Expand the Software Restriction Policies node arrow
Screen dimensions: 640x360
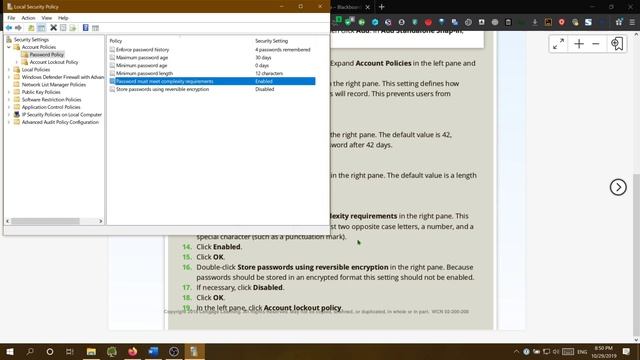point(9,100)
